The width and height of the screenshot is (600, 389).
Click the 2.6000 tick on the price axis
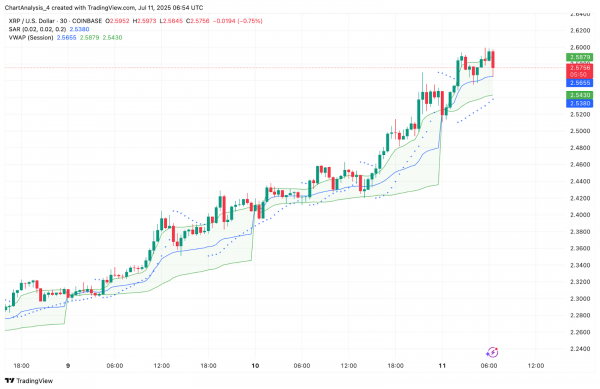pos(580,47)
